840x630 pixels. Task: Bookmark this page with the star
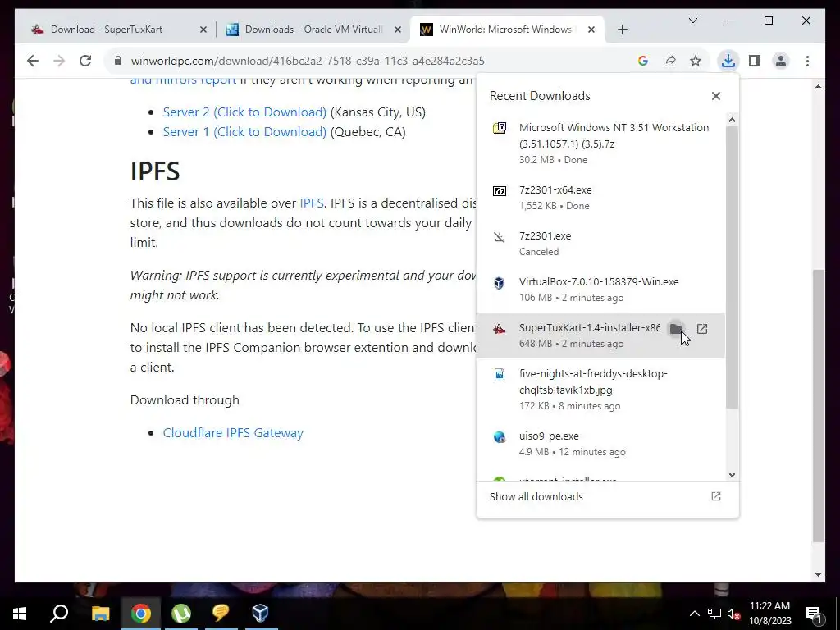tap(696, 61)
